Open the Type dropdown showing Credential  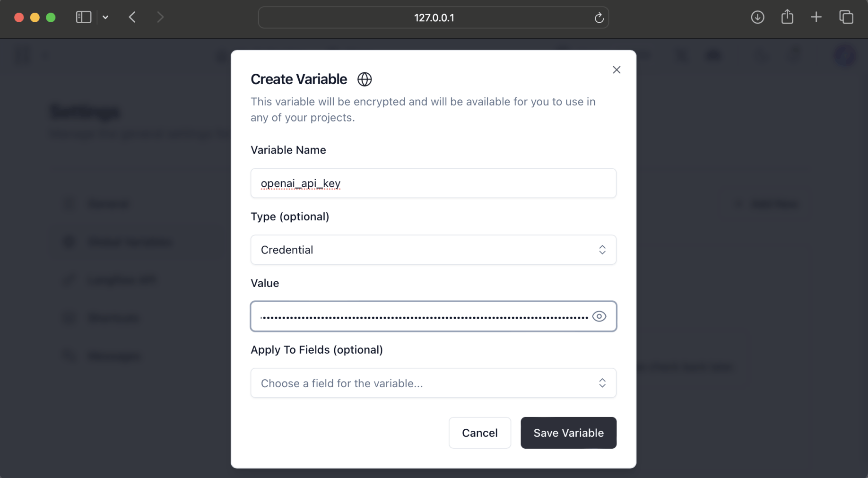(x=433, y=250)
